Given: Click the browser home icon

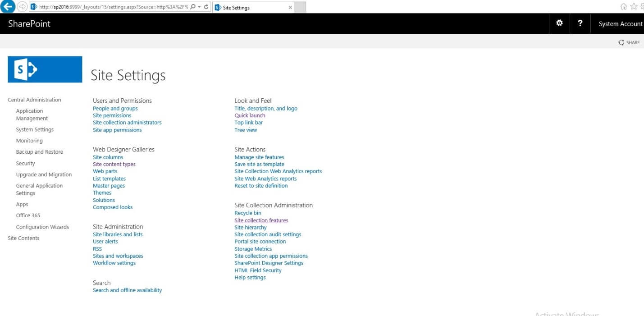Looking at the screenshot, I should click(624, 6).
